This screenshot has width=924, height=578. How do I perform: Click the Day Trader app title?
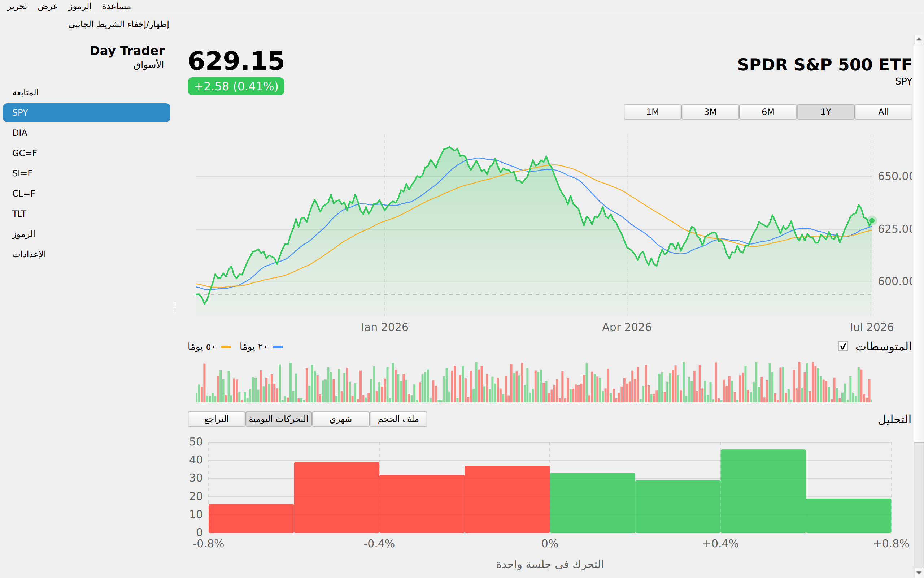(127, 51)
